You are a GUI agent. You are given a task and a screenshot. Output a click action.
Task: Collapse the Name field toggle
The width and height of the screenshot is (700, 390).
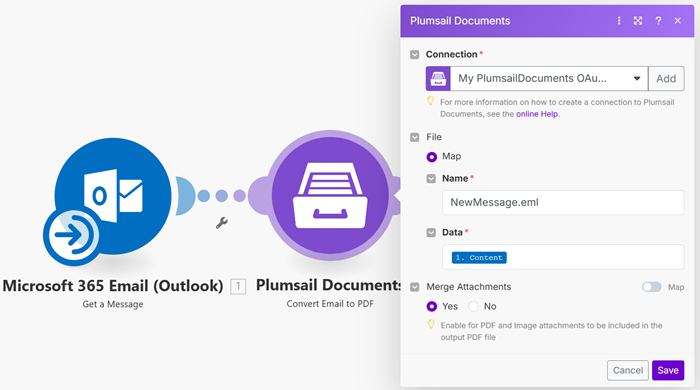[431, 178]
